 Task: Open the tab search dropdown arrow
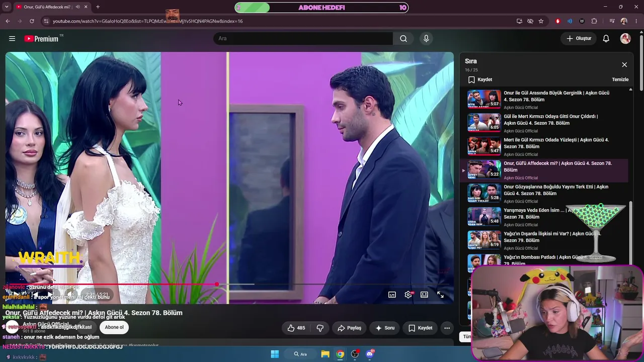[x=7, y=7]
